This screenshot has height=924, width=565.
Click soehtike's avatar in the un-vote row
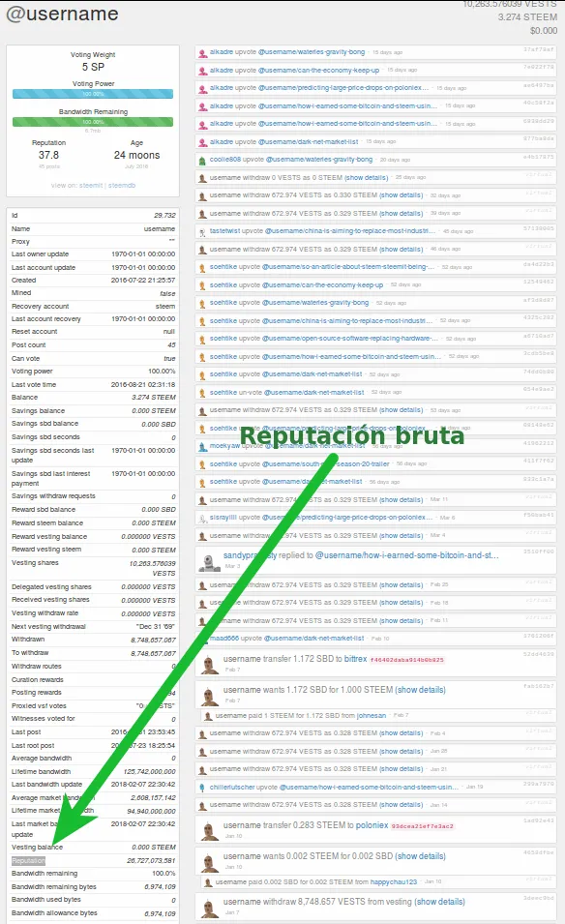click(x=202, y=393)
